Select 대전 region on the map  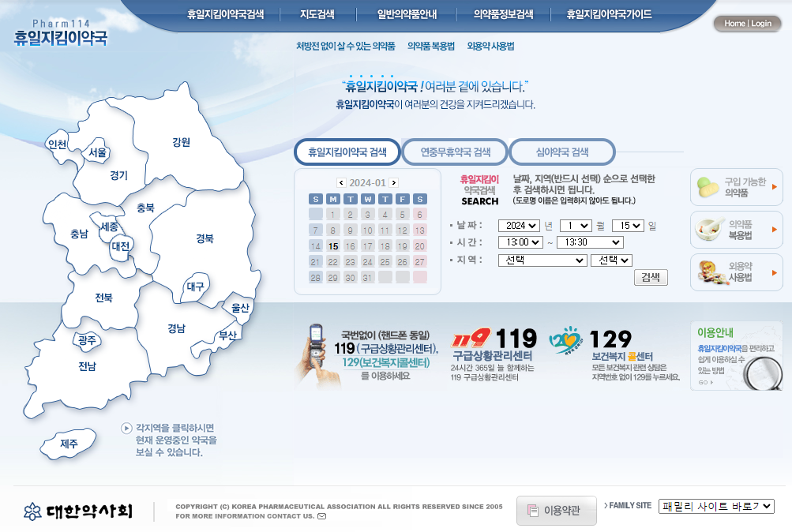121,246
